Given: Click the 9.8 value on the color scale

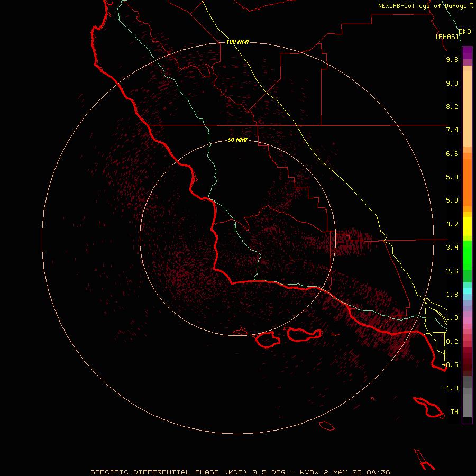Looking at the screenshot, I should pyautogui.click(x=452, y=59).
